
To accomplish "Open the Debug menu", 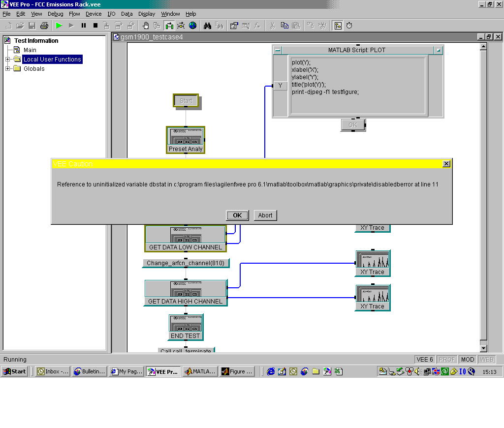I will click(x=55, y=14).
